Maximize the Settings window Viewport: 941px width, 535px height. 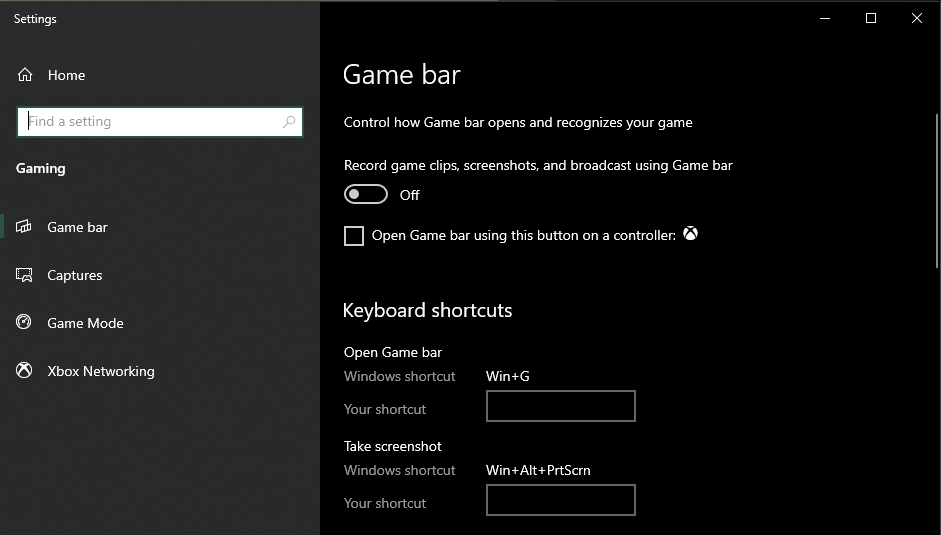pos(871,18)
